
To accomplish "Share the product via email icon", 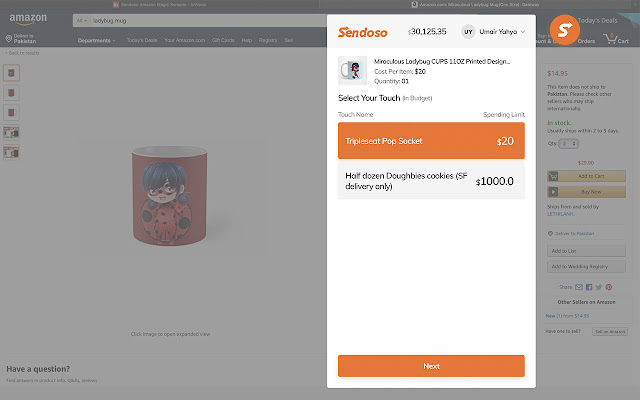I will [x=580, y=287].
